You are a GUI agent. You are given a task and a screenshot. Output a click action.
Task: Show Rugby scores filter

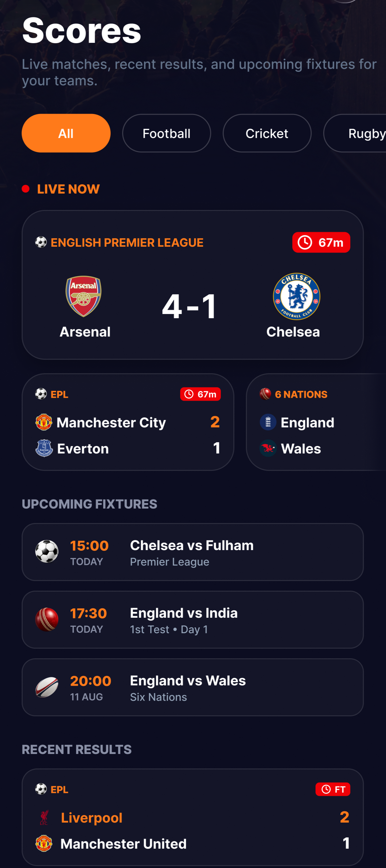point(355,133)
